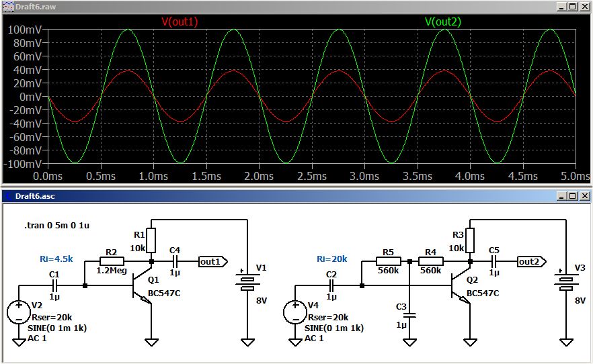This screenshot has width=593, height=364.
Task: Select resistor R1 symbol
Action: (x=151, y=240)
